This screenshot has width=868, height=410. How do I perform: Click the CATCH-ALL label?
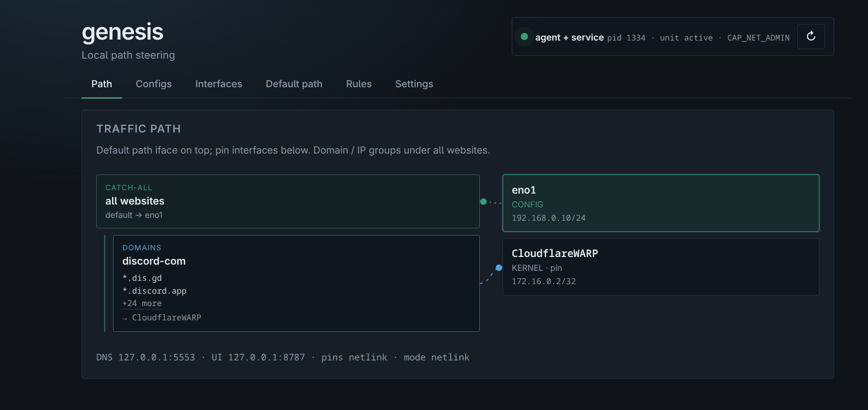(129, 188)
